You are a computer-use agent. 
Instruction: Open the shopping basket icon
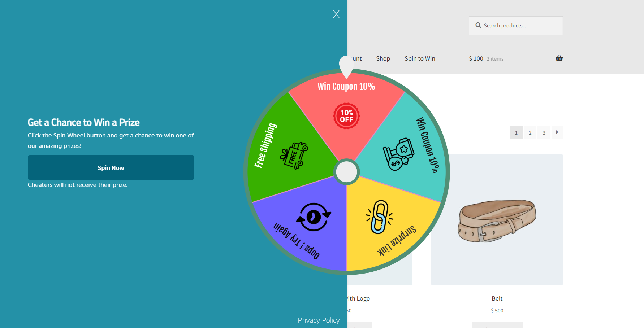pyautogui.click(x=559, y=58)
